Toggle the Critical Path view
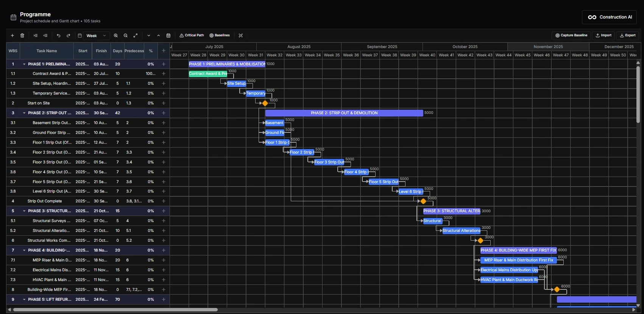 [x=192, y=35]
